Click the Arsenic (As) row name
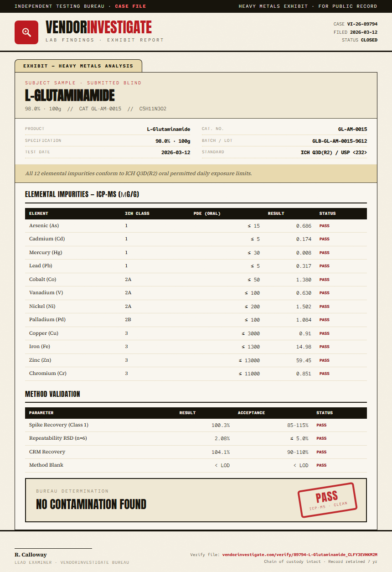Image resolution: width=392 pixels, height=572 pixels. coord(44,226)
